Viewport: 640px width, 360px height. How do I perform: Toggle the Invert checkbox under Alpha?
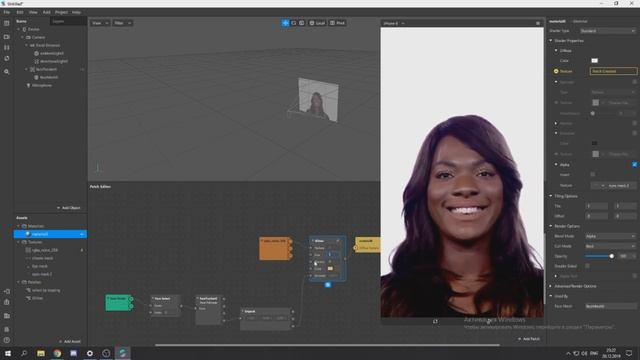593,175
